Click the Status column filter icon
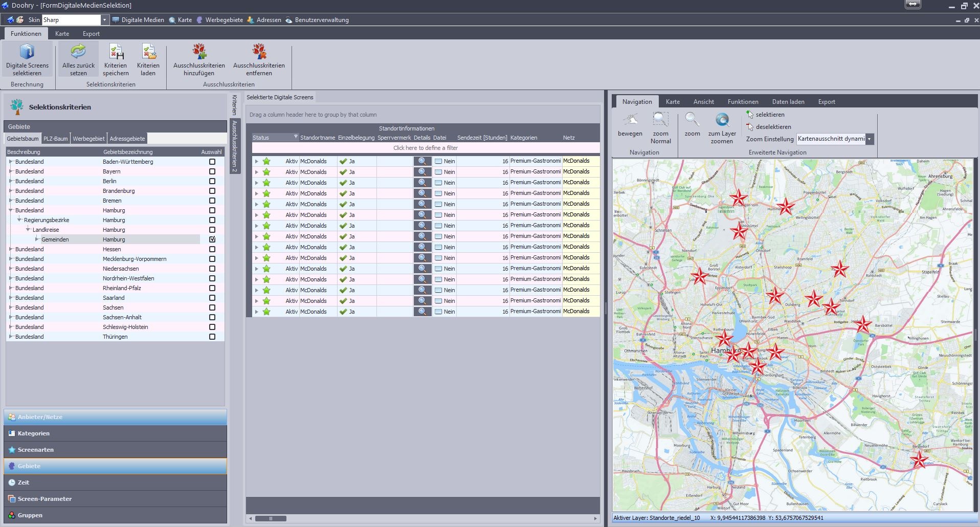Viewport: 980px width, 527px height. (x=296, y=137)
